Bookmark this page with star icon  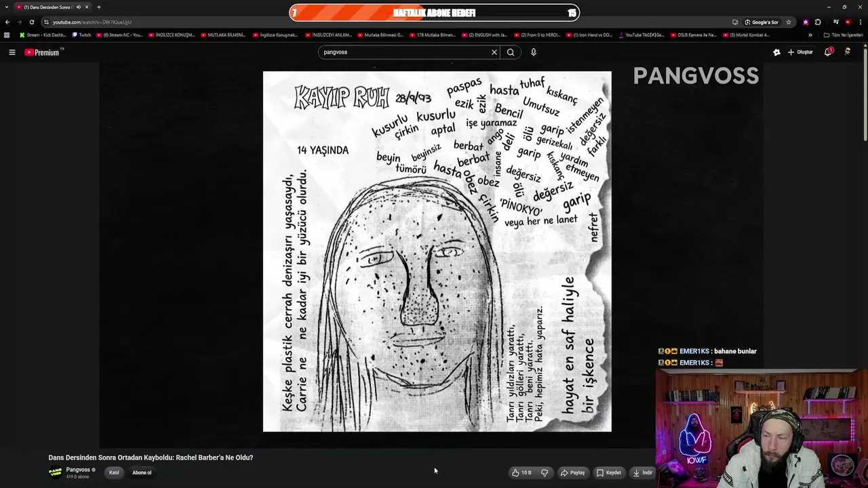[789, 22]
